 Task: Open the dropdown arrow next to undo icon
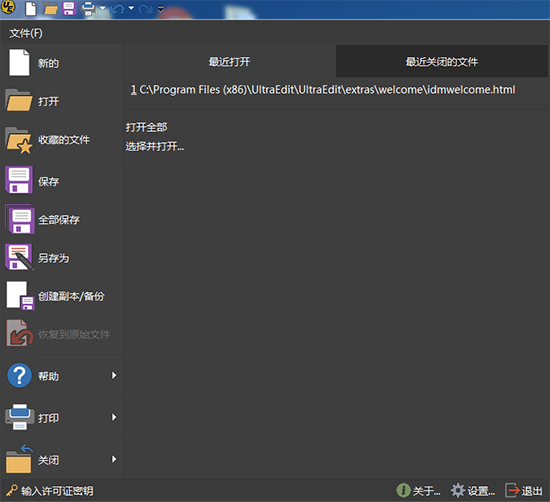click(131, 8)
